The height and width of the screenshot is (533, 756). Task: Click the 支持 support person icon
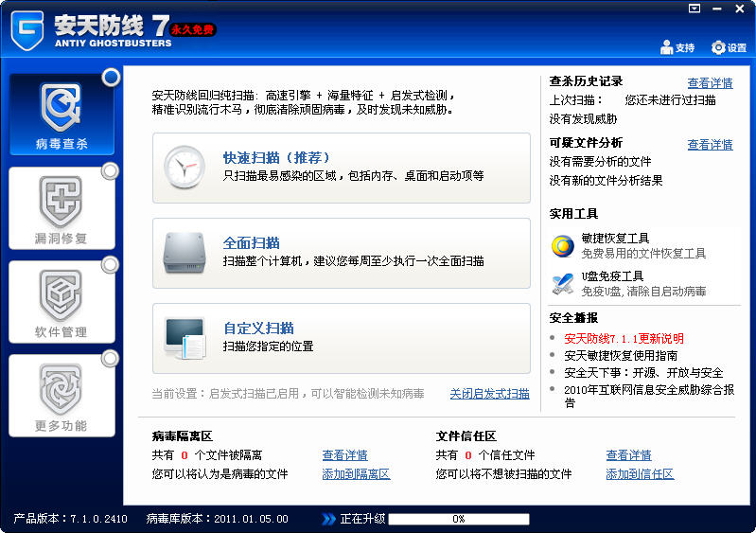[666, 47]
